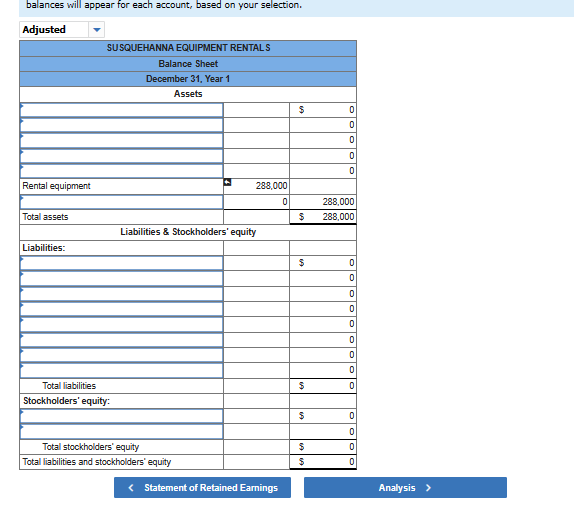Viewport: 574px width, 526px height.
Task: Go back to Statement of Retained Earnings
Action: coord(202,487)
